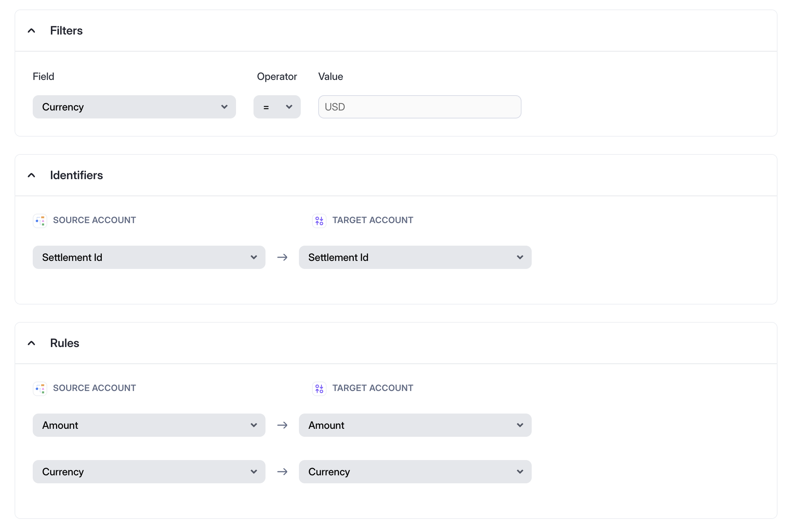
Task: Click the Target Account icon under Identifiers
Action: pyautogui.click(x=319, y=221)
